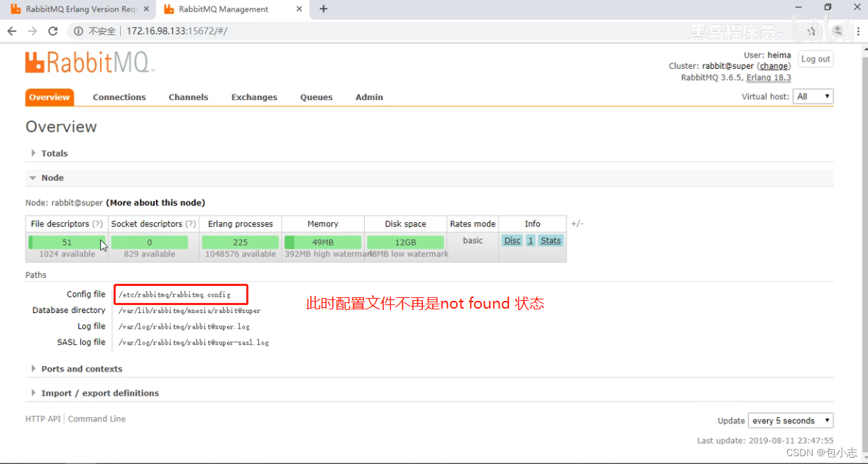Image resolution: width=868 pixels, height=464 pixels.
Task: Click the Rates mode basic value
Action: pyautogui.click(x=473, y=241)
